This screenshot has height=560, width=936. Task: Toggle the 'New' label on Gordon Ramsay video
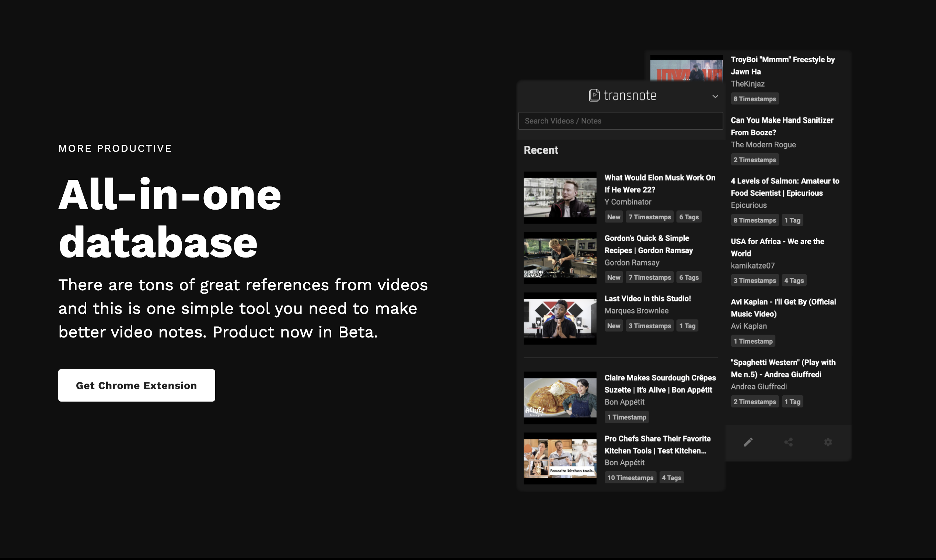pyautogui.click(x=614, y=277)
